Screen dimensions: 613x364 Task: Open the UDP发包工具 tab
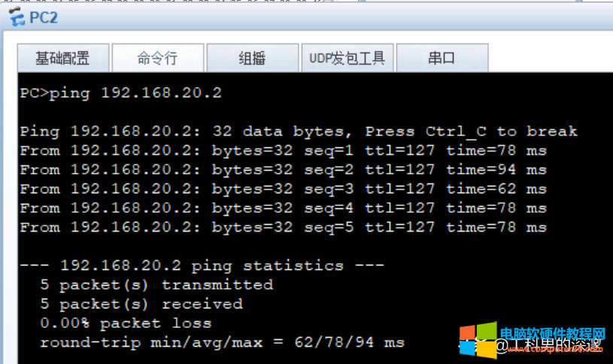(347, 58)
